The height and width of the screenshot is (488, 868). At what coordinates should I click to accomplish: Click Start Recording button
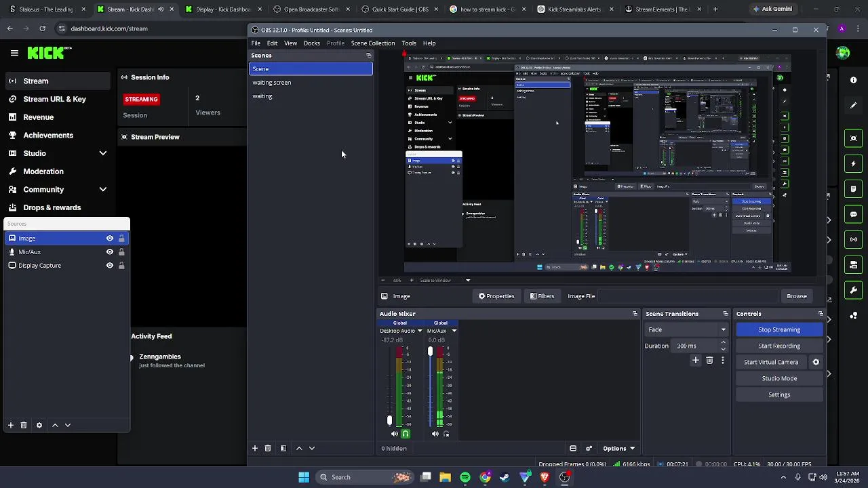[779, 346]
